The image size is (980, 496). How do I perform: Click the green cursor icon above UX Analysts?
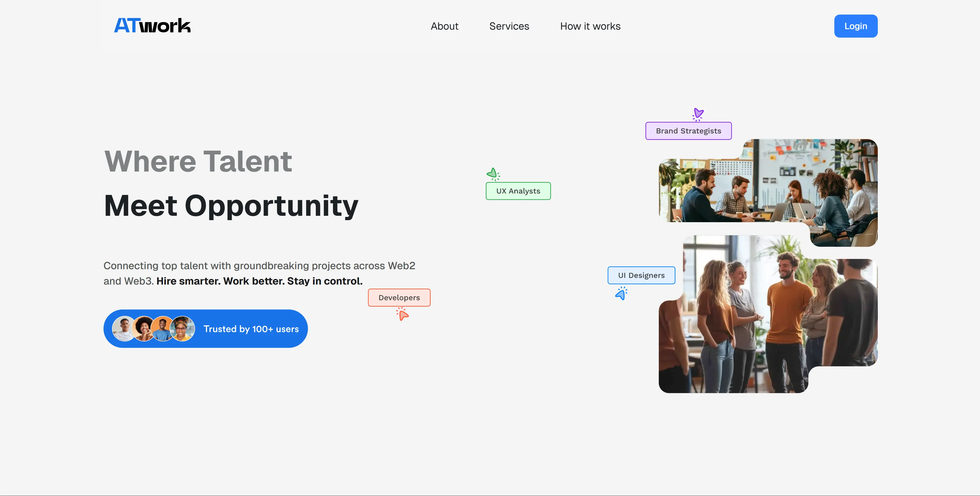pos(493,174)
